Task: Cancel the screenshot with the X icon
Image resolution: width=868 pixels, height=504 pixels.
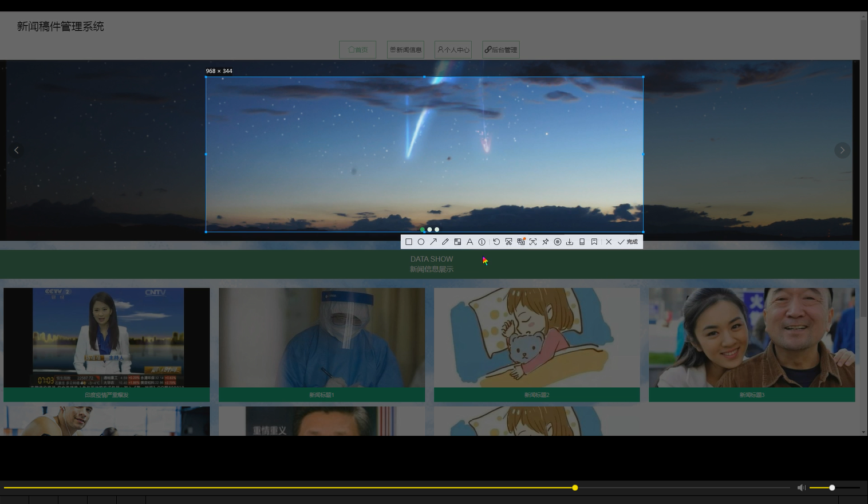Action: [609, 242]
